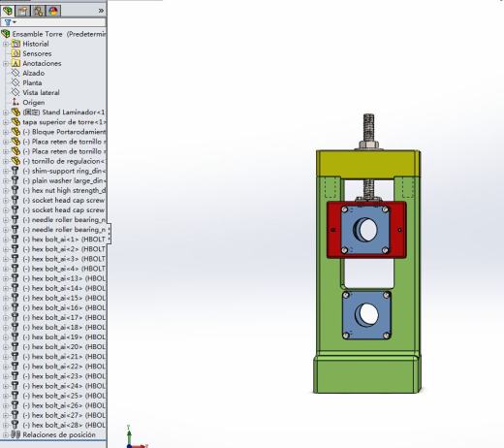Select the Planta plane icon
Screen dimensions: 504x448
16,82
